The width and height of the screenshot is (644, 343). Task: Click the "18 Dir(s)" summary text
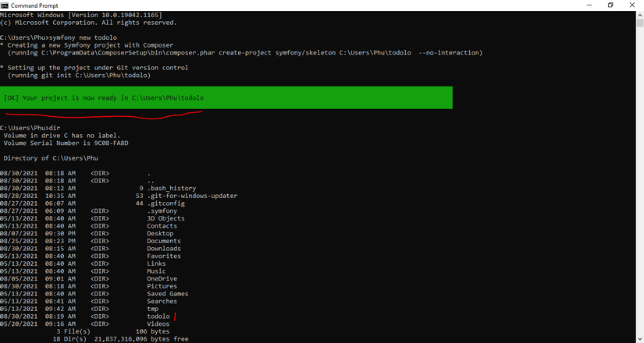pyautogui.click(x=69, y=339)
